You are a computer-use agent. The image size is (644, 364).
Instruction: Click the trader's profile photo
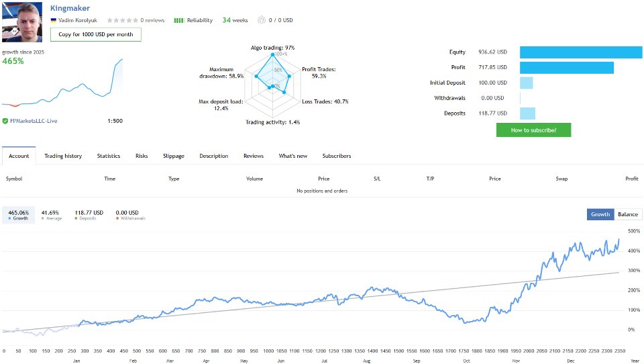click(x=23, y=22)
